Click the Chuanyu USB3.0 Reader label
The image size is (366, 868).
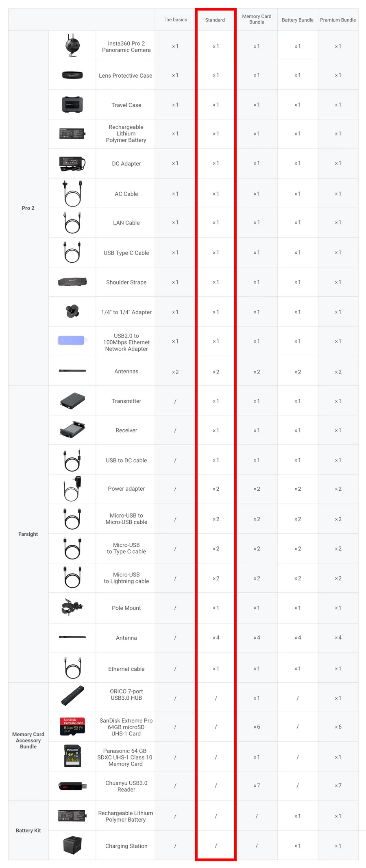coord(126,786)
